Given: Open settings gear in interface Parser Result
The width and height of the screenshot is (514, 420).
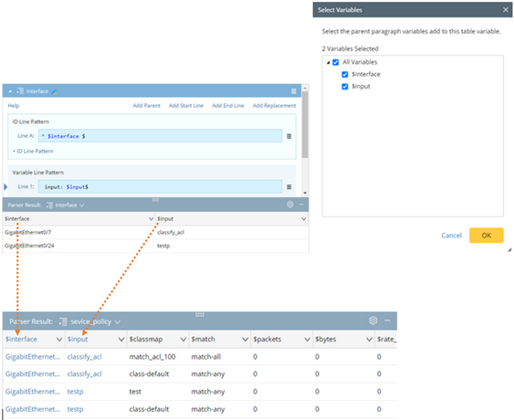Looking at the screenshot, I should (290, 205).
